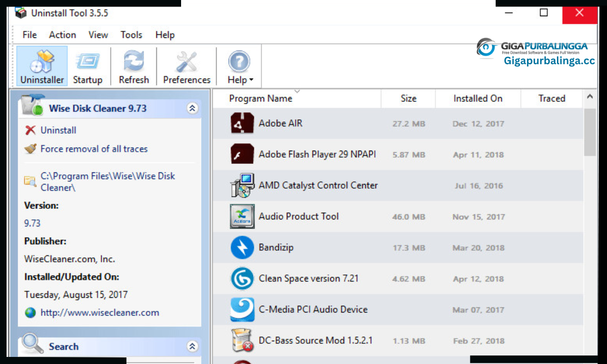Click the folder icon beside install path
The height and width of the screenshot is (364, 607).
click(x=30, y=181)
